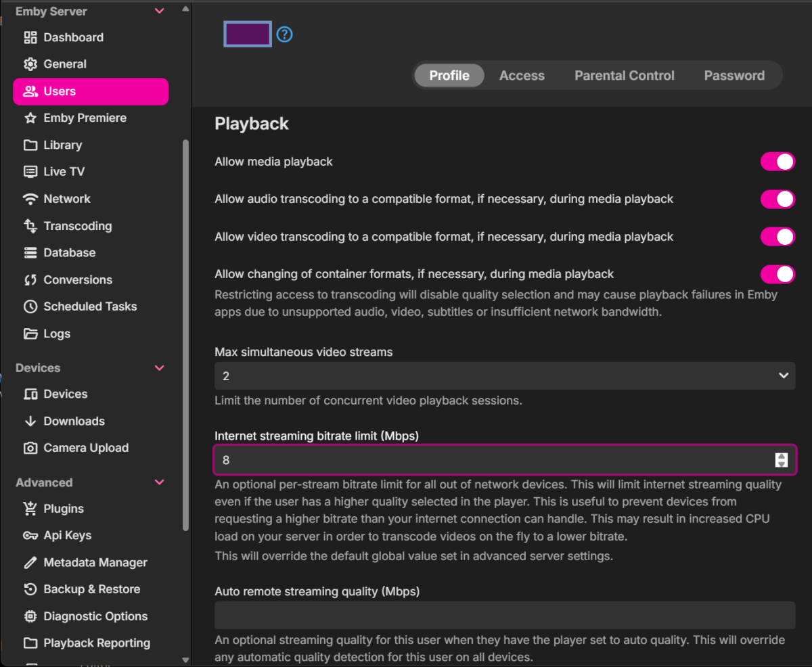
Task: Open Max simultaneous video streams dropdown
Action: 504,375
